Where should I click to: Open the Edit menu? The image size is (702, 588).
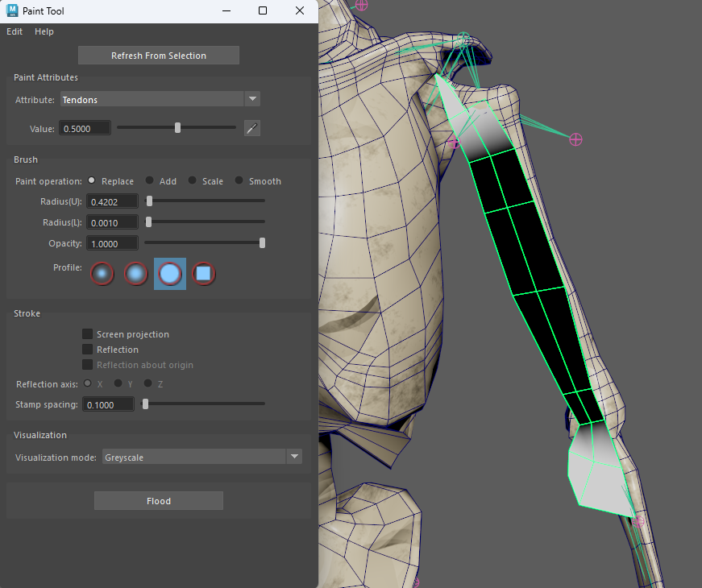click(15, 31)
